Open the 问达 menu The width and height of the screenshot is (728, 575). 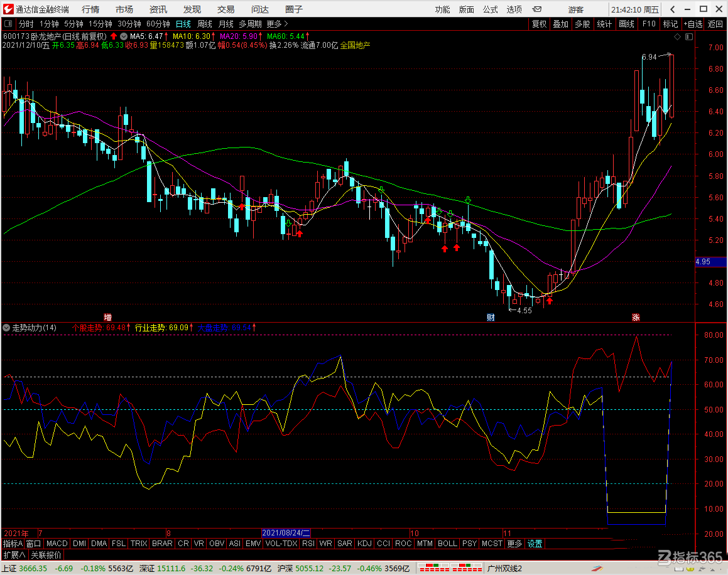260,9
